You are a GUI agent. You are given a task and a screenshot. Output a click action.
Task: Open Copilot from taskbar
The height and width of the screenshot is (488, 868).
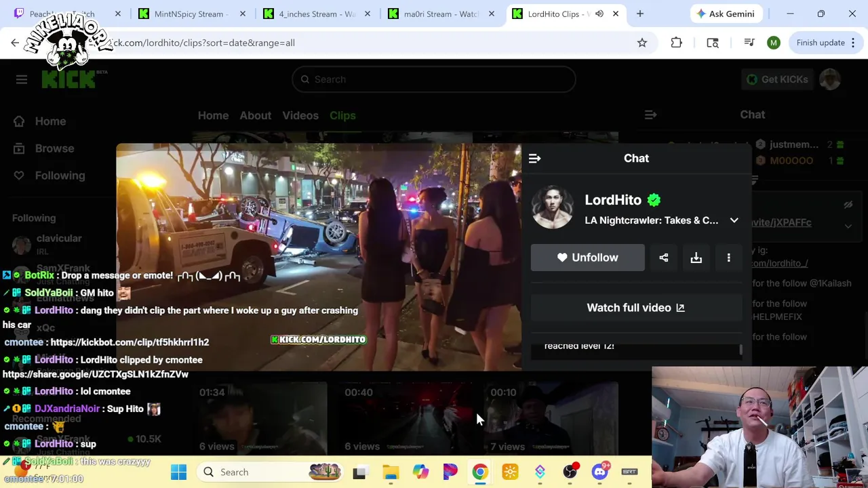click(x=420, y=472)
